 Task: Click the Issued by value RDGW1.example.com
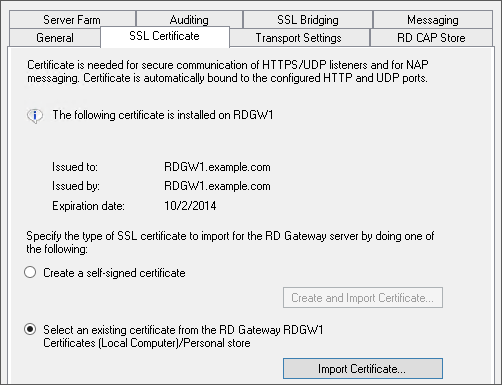(217, 186)
